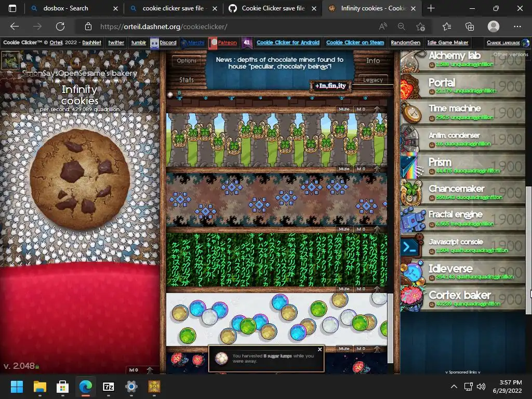Close the harvested sugar lumps notification
The width and height of the screenshot is (532, 399).
coord(320,350)
